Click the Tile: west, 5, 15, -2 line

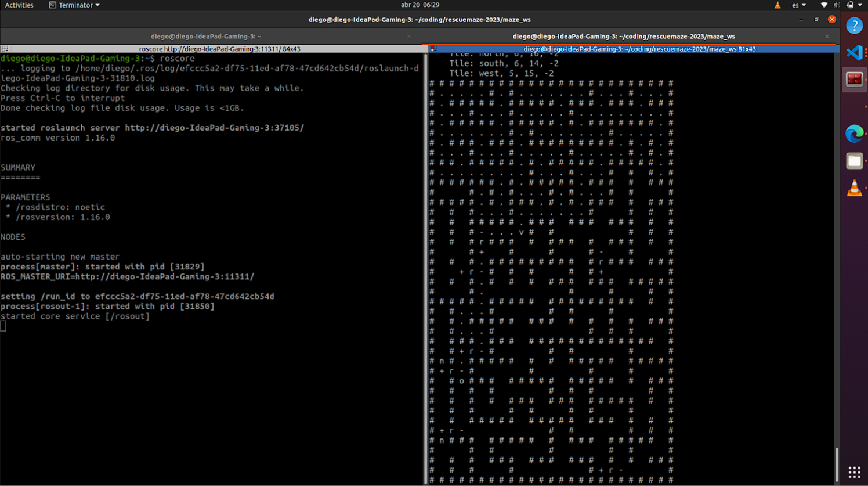(501, 73)
